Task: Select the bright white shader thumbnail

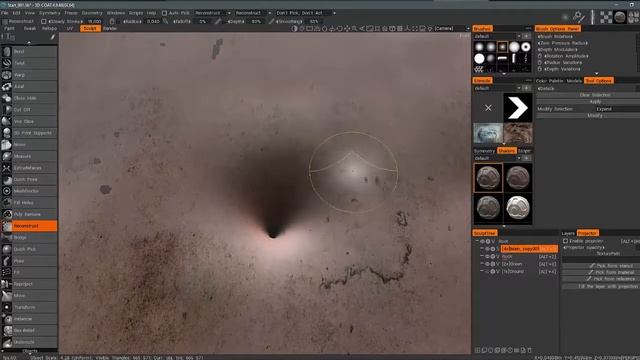Action: pyautogui.click(x=518, y=208)
